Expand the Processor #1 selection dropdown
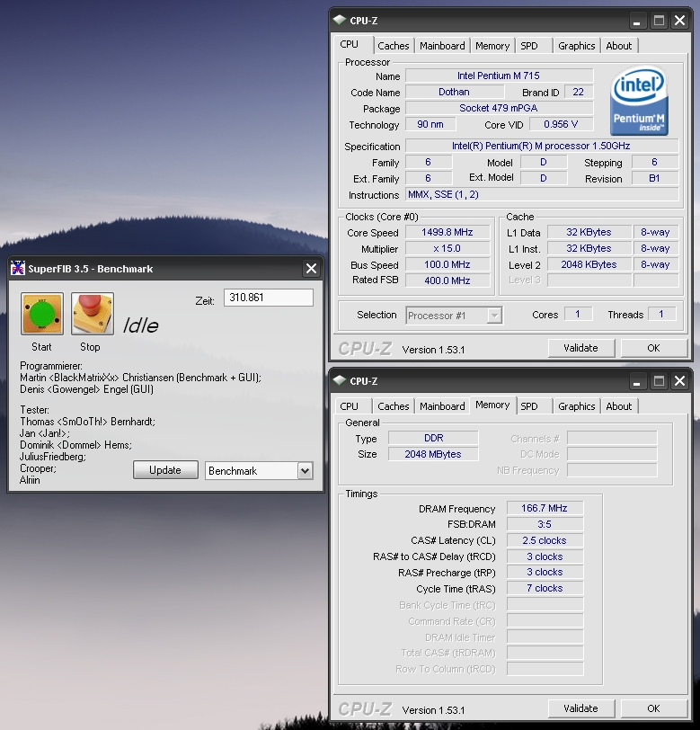This screenshot has width=700, height=730. click(x=494, y=316)
